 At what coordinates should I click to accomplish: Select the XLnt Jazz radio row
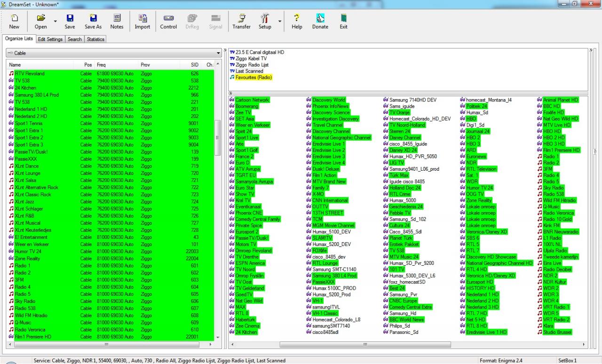111,201
